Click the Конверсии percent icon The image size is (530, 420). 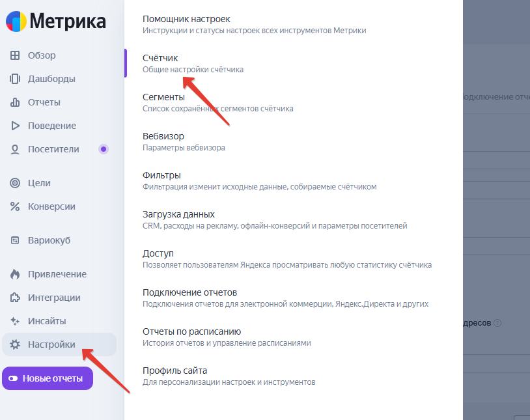coord(15,206)
